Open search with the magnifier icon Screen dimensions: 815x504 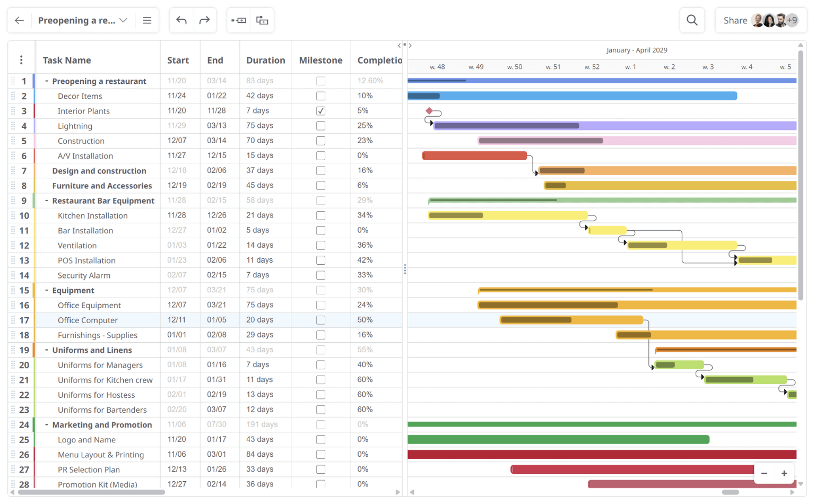[692, 20]
